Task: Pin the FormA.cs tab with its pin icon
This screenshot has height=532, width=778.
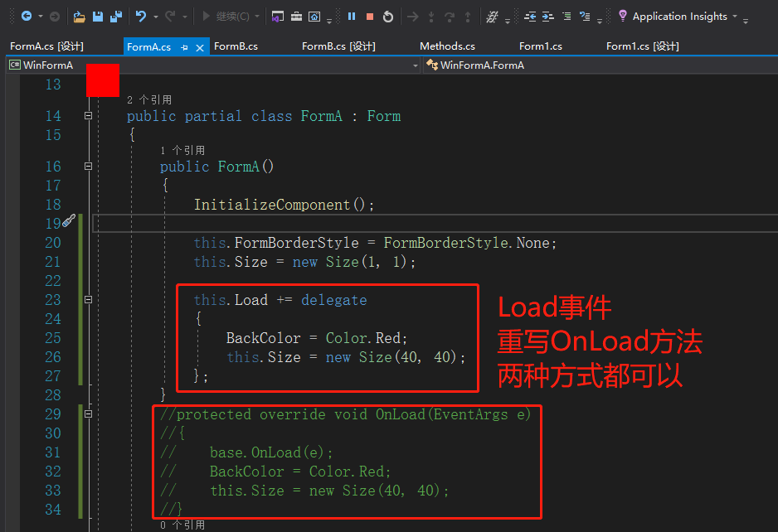Action: pyautogui.click(x=185, y=47)
